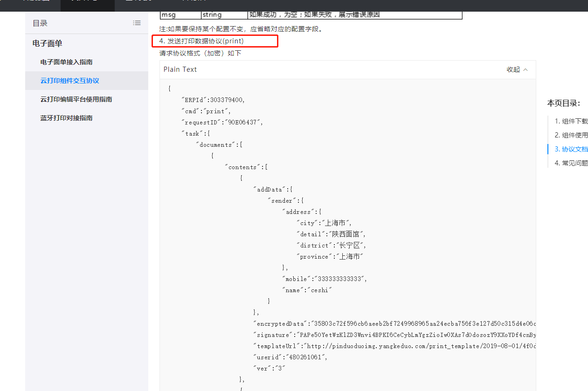Jump to 2. 组件使用 in page contents
The height and width of the screenshot is (391, 588).
[x=571, y=135]
